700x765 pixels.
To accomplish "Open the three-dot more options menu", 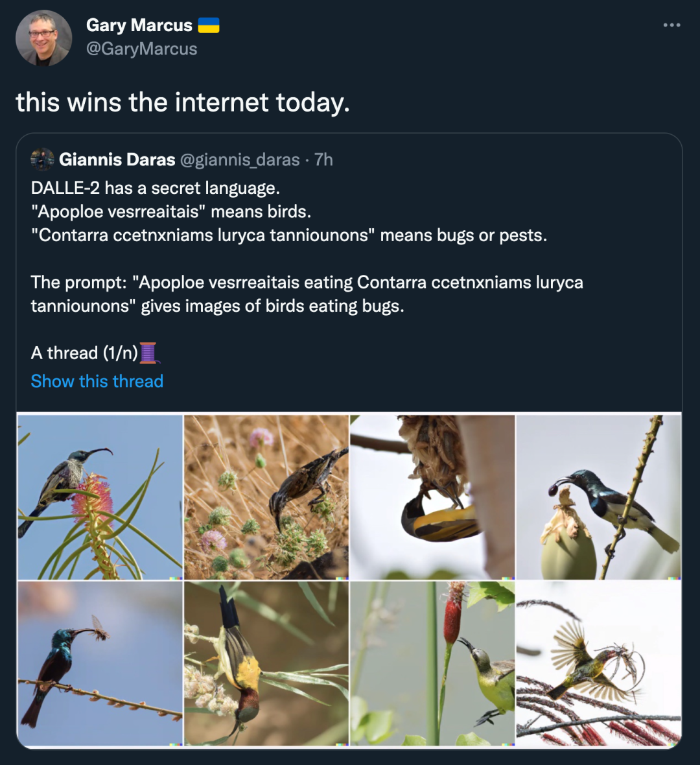I will pos(671,25).
